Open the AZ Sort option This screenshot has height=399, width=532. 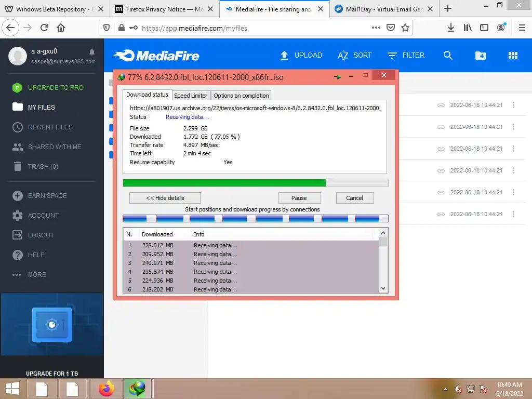tap(354, 55)
